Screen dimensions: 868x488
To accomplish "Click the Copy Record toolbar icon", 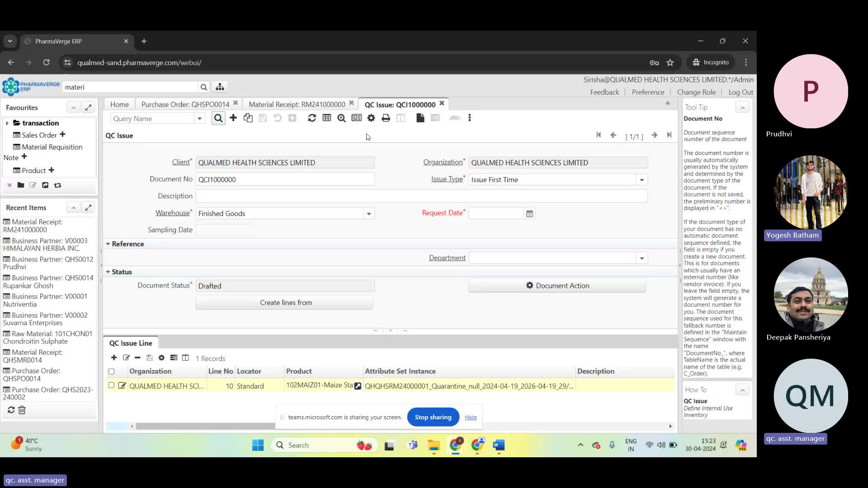I will point(248,118).
